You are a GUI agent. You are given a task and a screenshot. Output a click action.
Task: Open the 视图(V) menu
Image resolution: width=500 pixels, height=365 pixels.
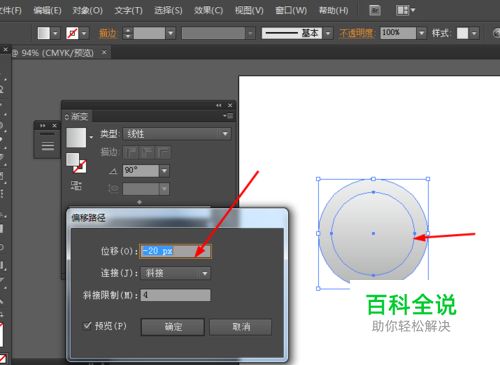click(249, 10)
